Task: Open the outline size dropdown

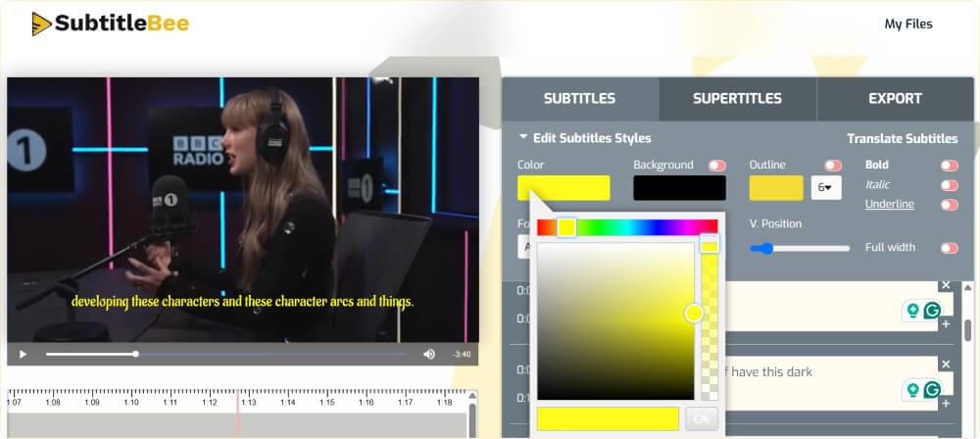Action: click(826, 187)
